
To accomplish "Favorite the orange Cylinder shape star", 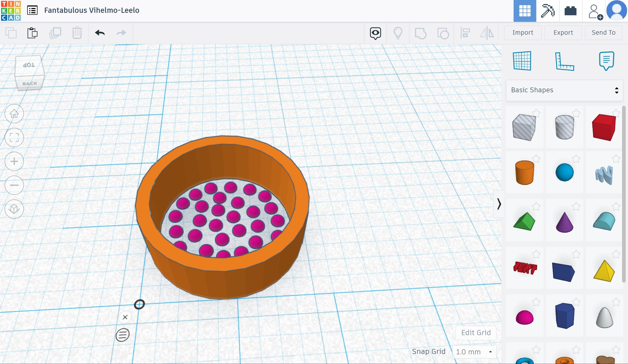I will (536, 158).
